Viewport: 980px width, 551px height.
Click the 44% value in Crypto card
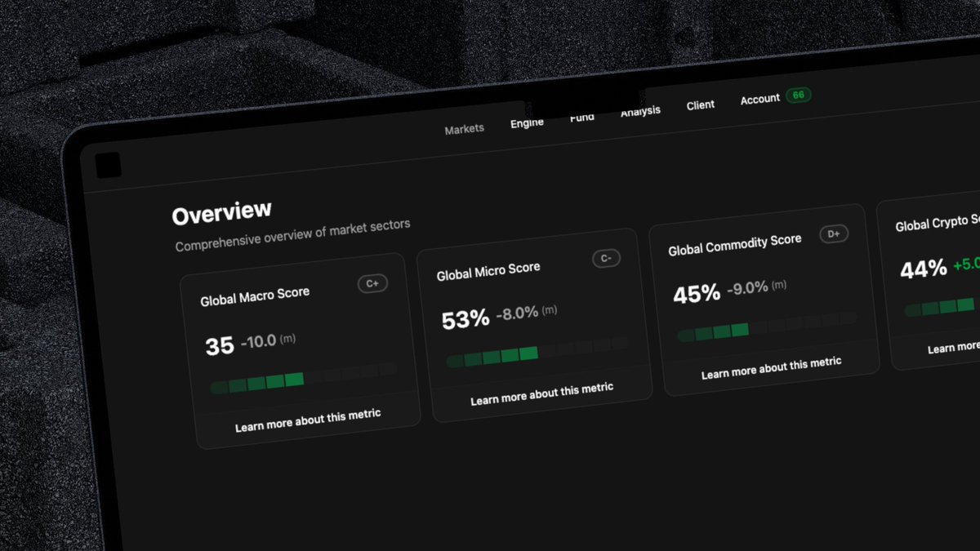[x=924, y=269]
